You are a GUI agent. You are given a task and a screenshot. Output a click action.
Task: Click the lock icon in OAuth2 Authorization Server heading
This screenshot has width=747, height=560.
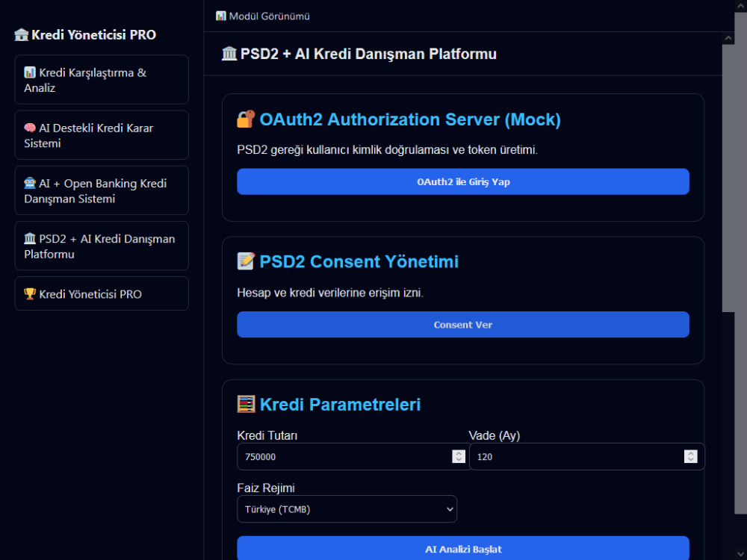coord(246,119)
